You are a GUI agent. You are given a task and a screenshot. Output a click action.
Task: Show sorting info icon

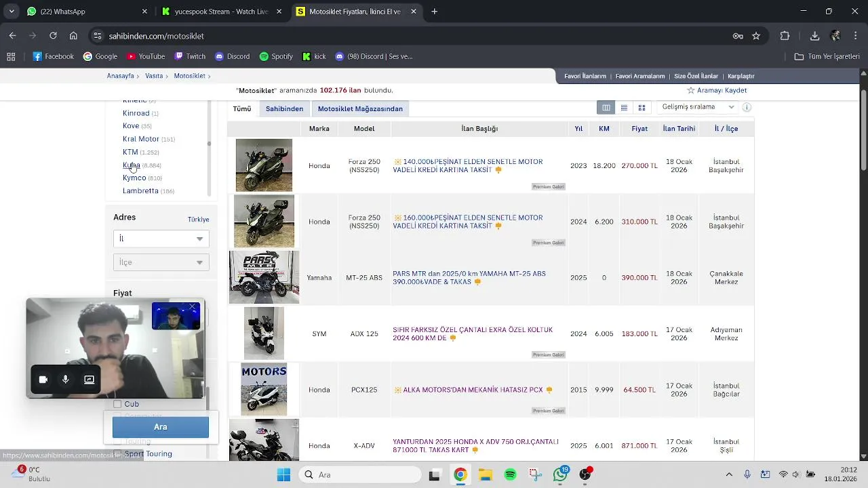point(747,107)
